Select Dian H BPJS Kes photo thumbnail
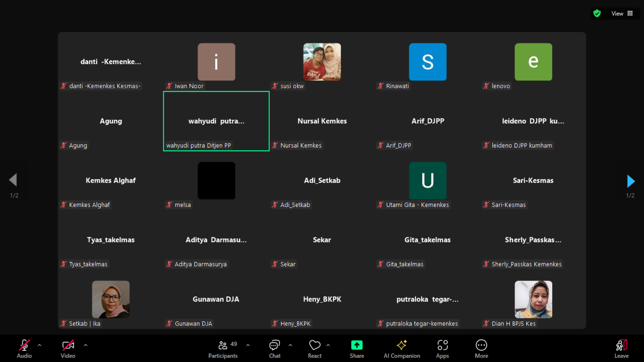This screenshot has height=362, width=644. point(533,299)
